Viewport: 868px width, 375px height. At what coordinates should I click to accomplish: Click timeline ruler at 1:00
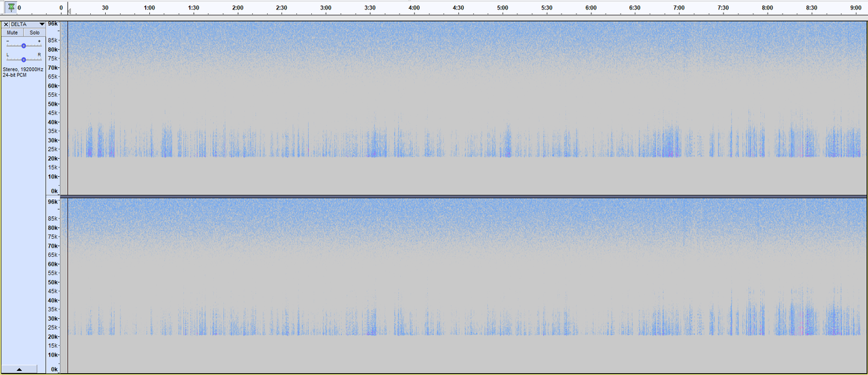(x=149, y=7)
